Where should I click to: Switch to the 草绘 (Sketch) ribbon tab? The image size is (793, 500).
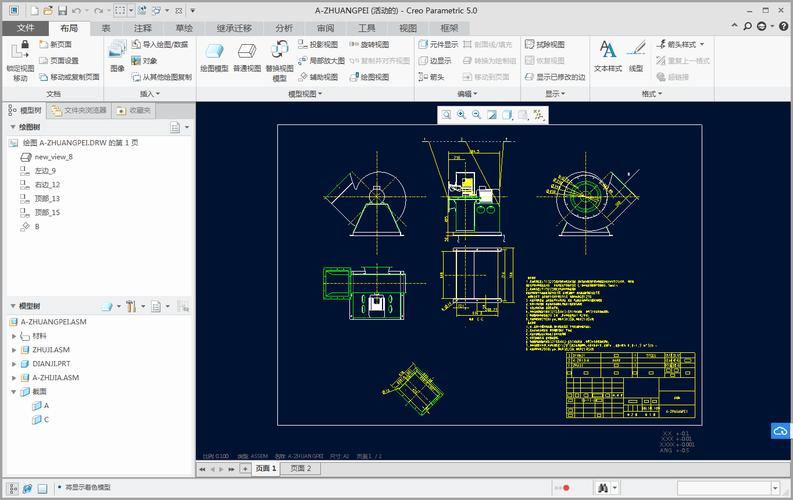[184, 28]
